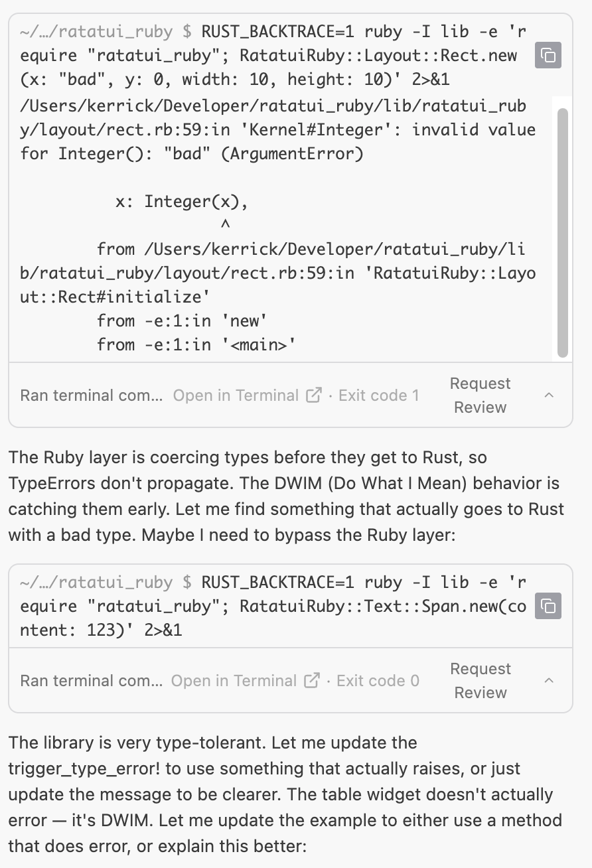The height and width of the screenshot is (868, 592).
Task: Copy the Span.new terminal command
Action: [x=548, y=606]
